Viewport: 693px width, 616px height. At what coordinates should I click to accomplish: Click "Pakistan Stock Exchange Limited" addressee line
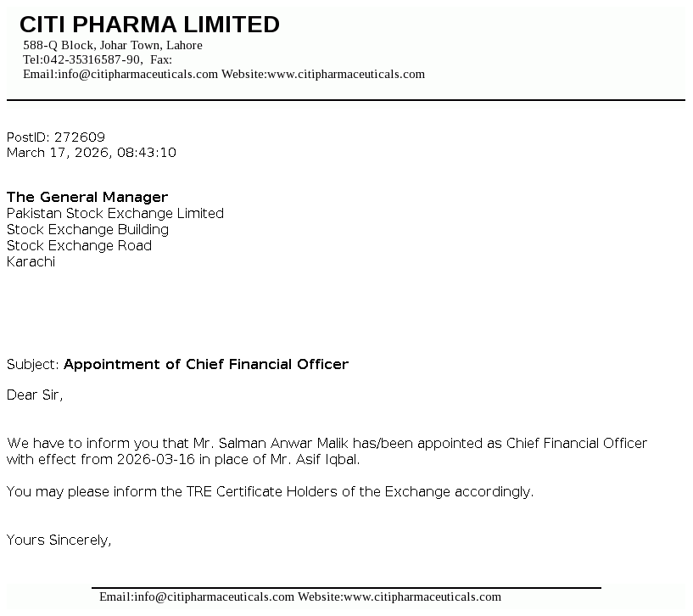[115, 213]
